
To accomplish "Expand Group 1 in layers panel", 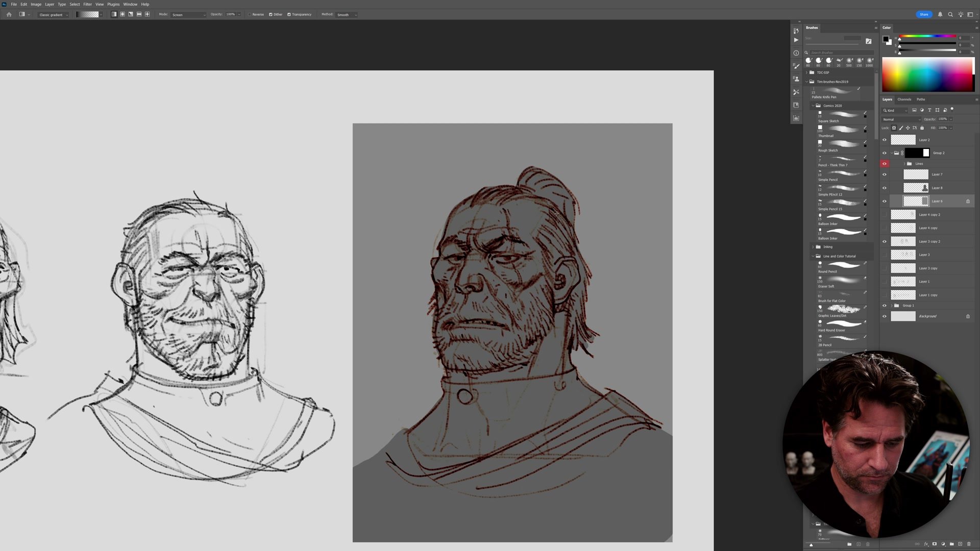I will [892, 306].
